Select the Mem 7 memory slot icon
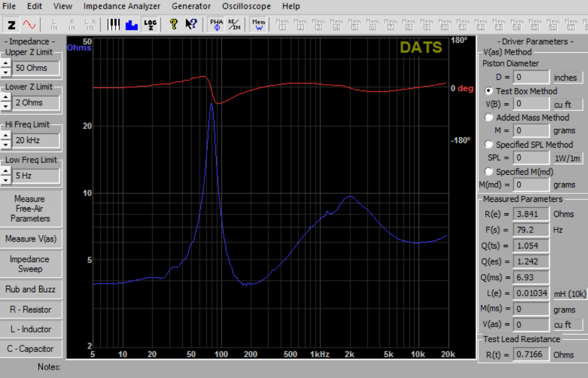588x378 pixels. 390,25
